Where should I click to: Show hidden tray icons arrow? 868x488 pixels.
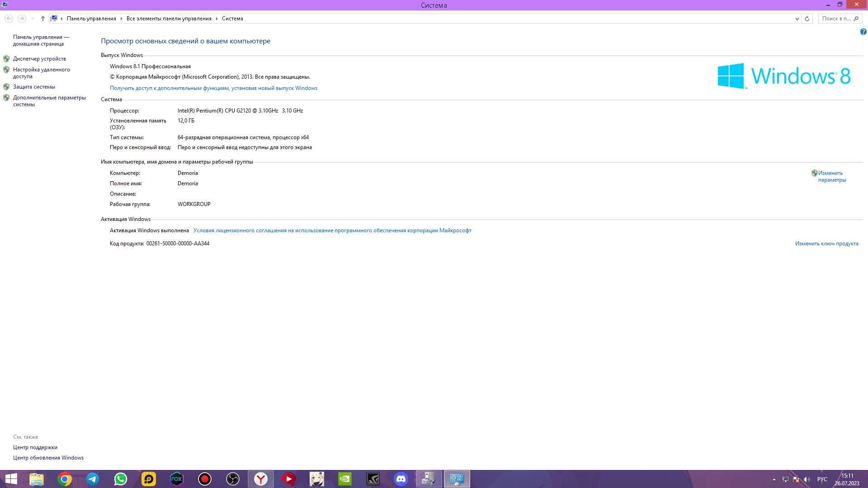[774, 479]
